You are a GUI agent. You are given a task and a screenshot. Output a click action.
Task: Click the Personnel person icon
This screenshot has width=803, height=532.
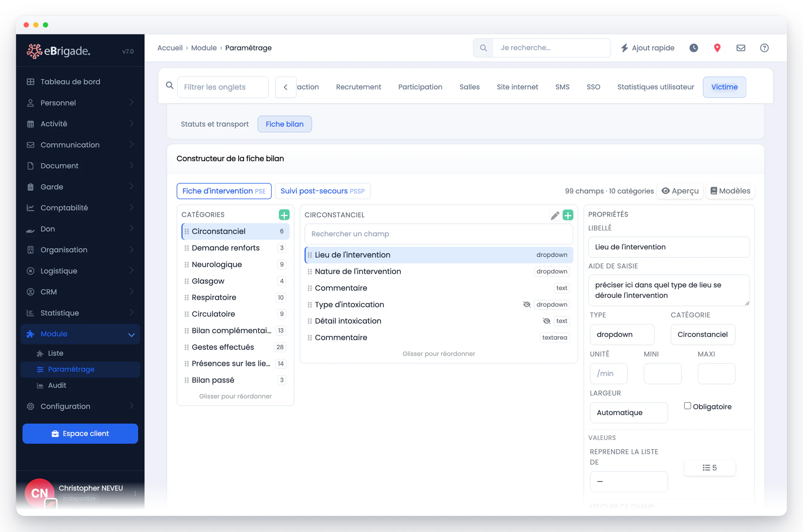click(x=30, y=103)
